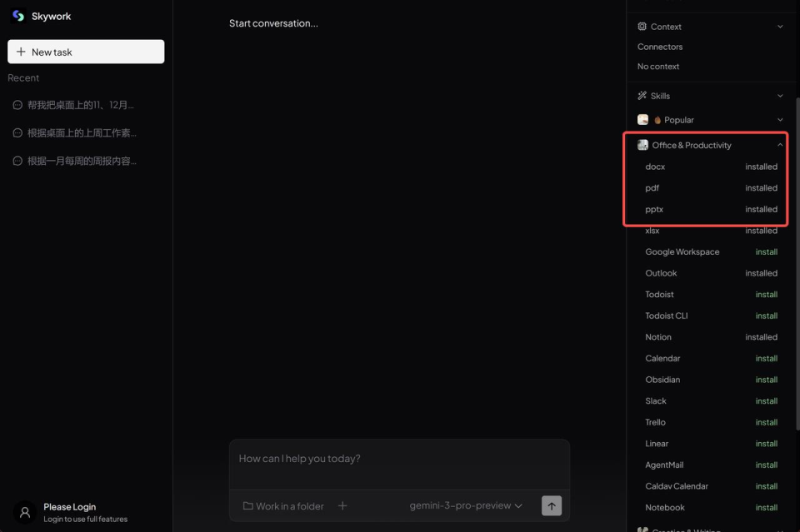Install the Trello skill

pyautogui.click(x=767, y=422)
